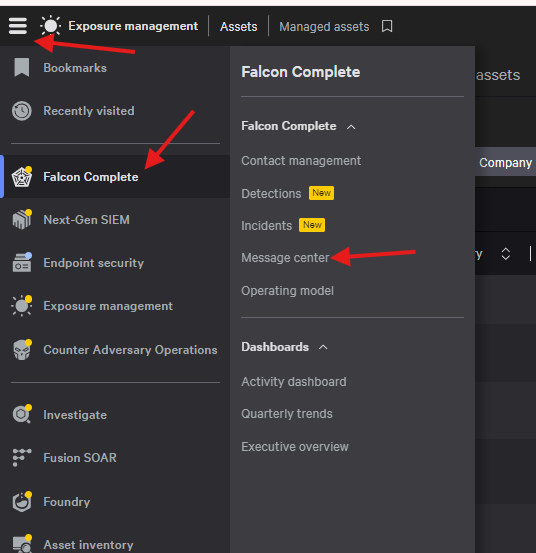The image size is (536, 553).
Task: Bookmark the Managed assets page
Action: click(x=387, y=26)
